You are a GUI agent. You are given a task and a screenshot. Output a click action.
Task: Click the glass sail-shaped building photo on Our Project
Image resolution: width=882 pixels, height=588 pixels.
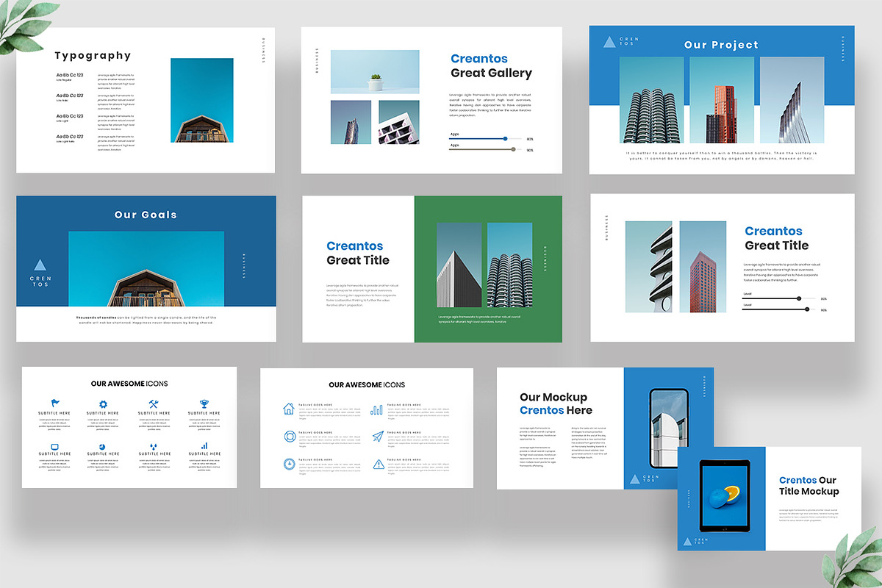tap(792, 100)
